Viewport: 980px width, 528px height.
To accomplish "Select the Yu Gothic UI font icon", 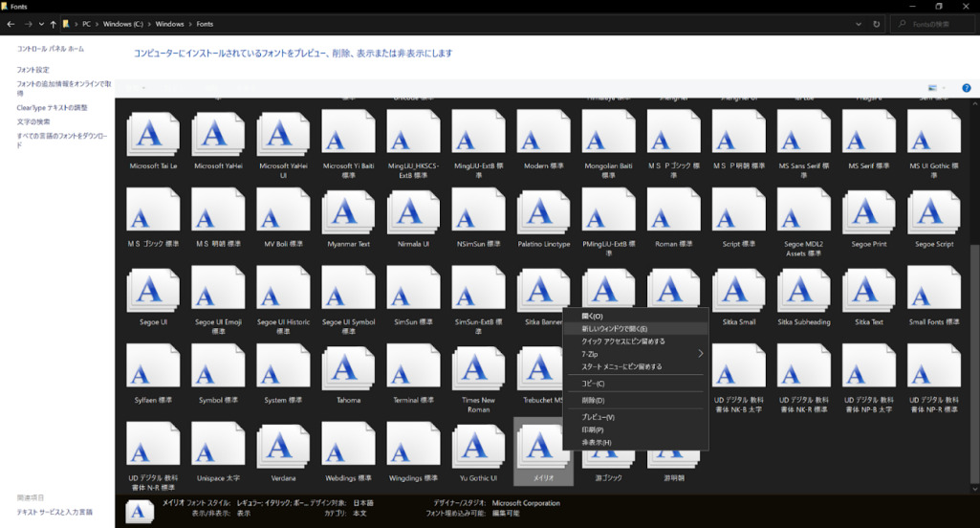I will coord(478,446).
